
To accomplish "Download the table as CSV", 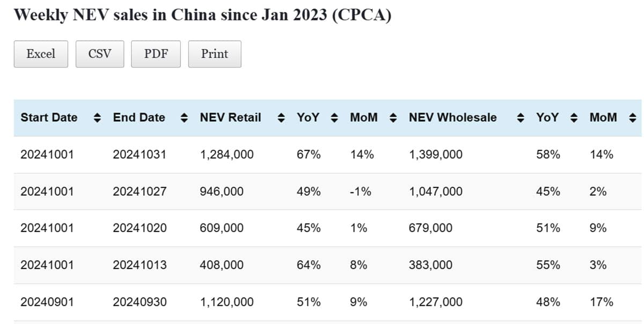I will coord(100,54).
